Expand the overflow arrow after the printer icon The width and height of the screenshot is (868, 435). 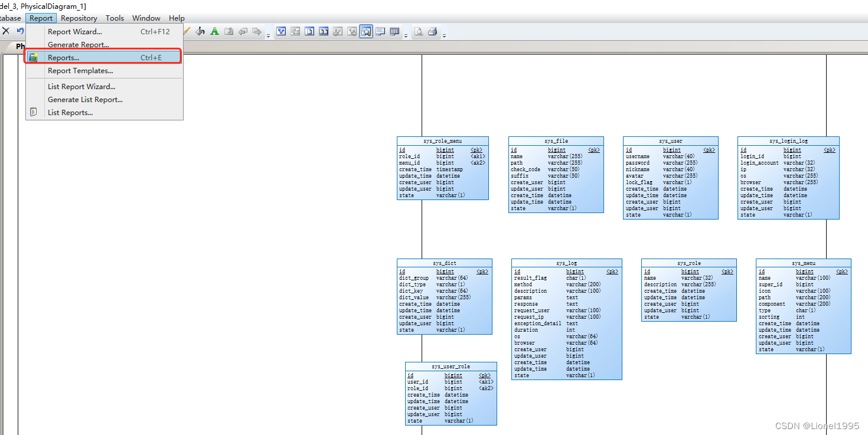click(x=444, y=36)
